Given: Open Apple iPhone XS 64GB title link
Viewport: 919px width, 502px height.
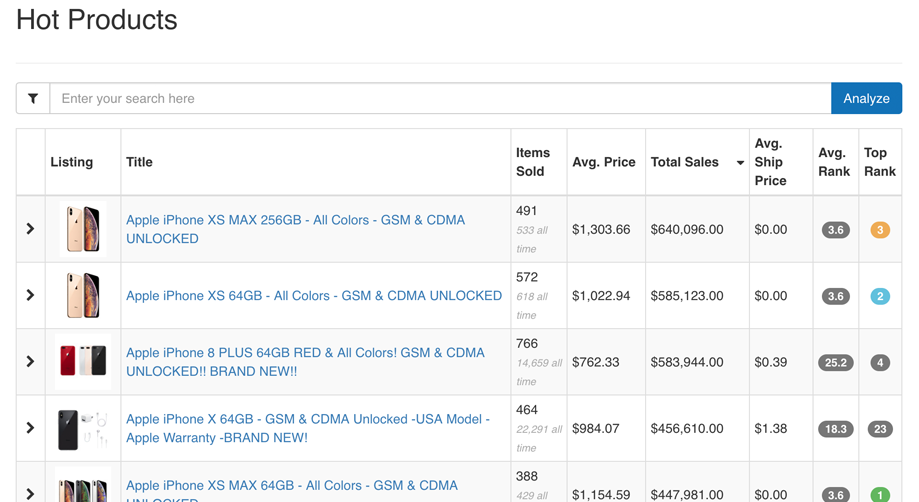Looking at the screenshot, I should tap(313, 296).
